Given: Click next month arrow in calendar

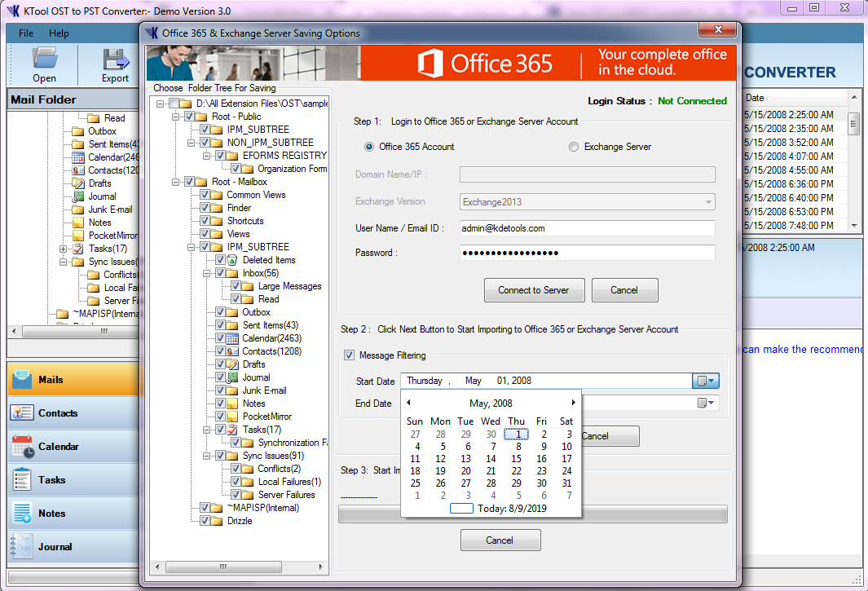Looking at the screenshot, I should pos(573,403).
